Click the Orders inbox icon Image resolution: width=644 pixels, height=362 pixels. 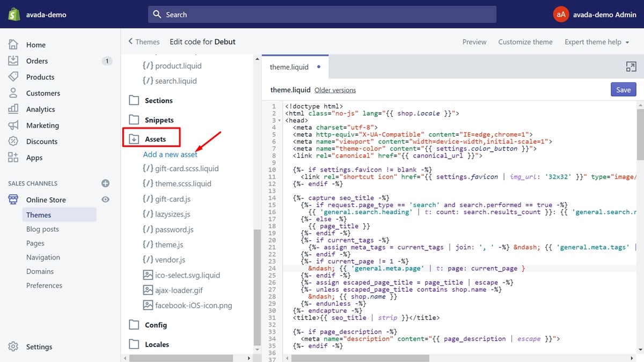(x=13, y=61)
